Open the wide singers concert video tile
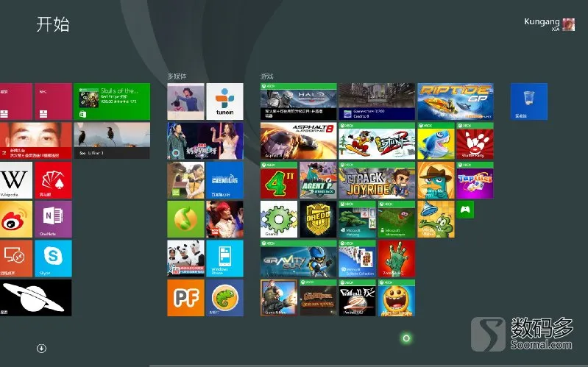 click(205, 140)
